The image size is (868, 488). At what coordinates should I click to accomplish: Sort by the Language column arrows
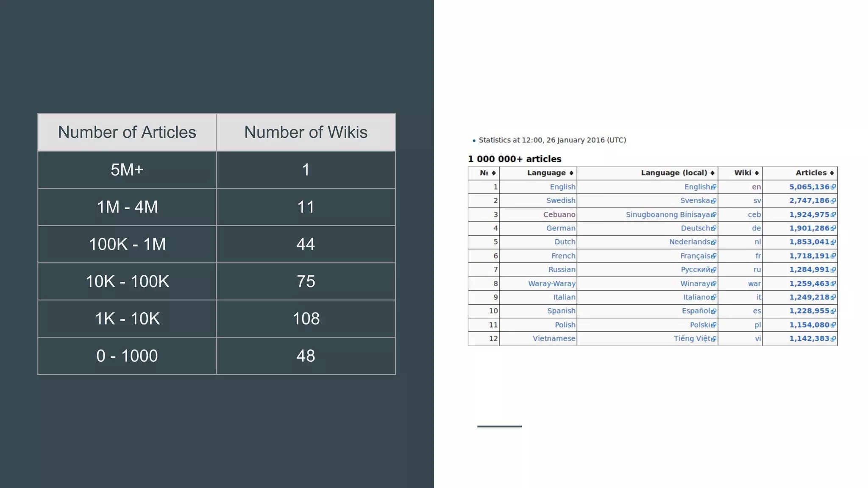coord(571,173)
